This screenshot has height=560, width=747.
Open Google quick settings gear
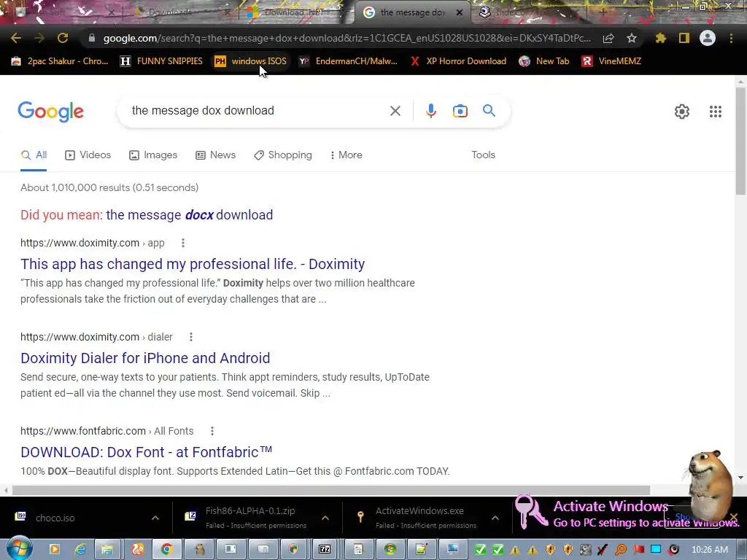(682, 112)
